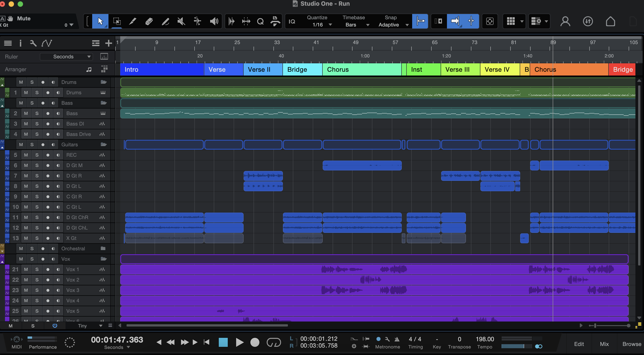The height and width of the screenshot is (355, 644).
Task: Open the user account icon
Action: click(x=565, y=21)
